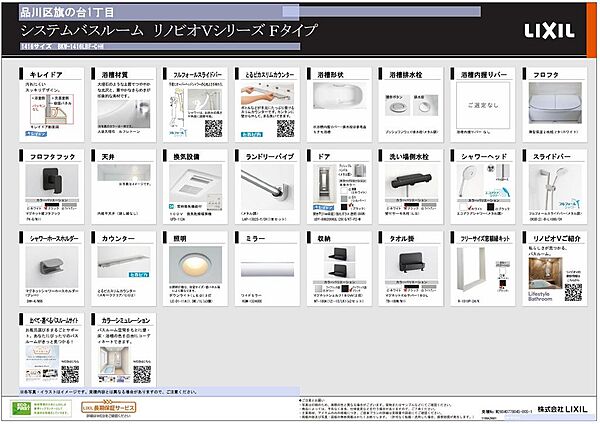Select the キレイドア diagram image

(x=52, y=109)
